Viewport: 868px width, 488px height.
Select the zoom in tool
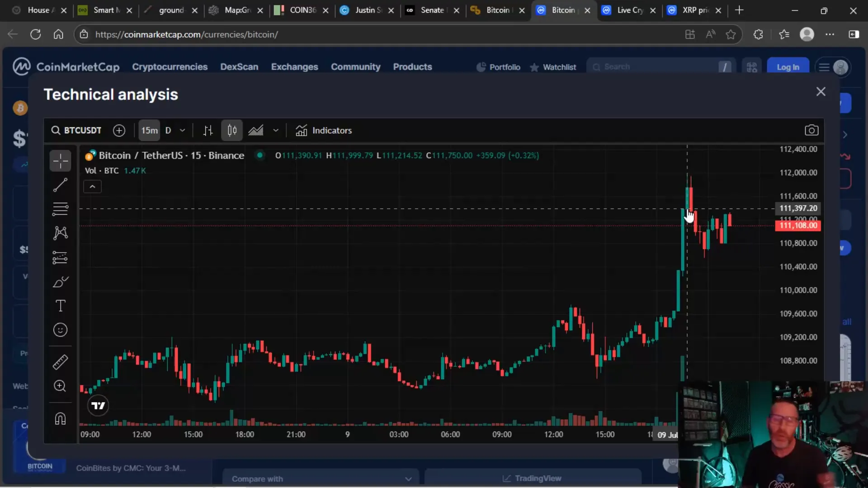pos(60,386)
